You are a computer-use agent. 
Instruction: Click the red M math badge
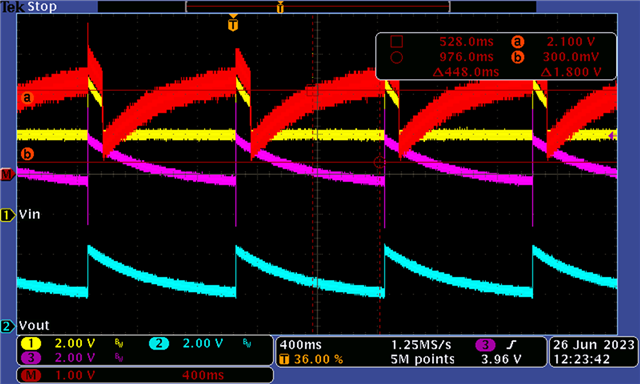pos(31,375)
